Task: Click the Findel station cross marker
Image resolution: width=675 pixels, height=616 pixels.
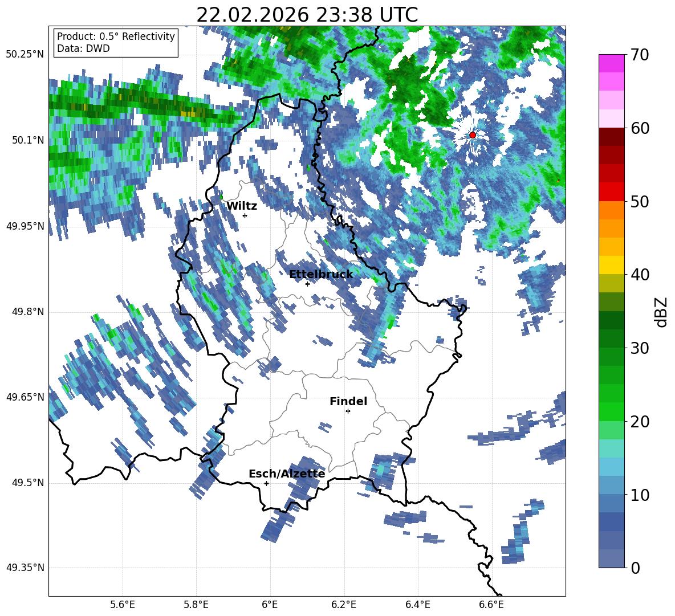Action: pyautogui.click(x=348, y=411)
